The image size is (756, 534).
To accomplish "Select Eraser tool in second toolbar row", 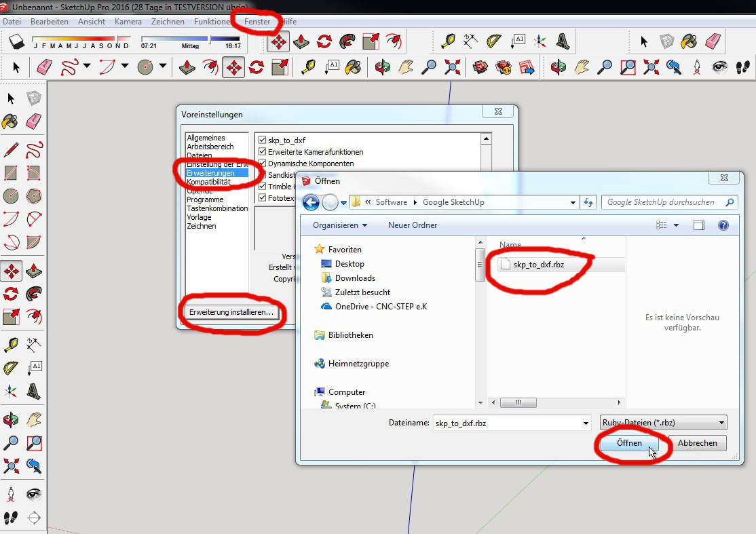I will coord(44,67).
